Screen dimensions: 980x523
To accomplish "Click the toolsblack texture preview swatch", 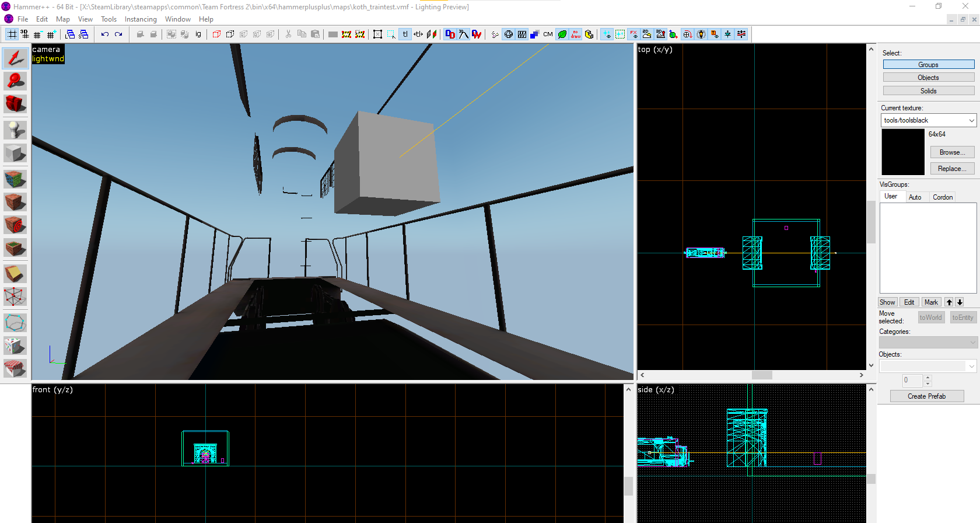I will (x=903, y=152).
